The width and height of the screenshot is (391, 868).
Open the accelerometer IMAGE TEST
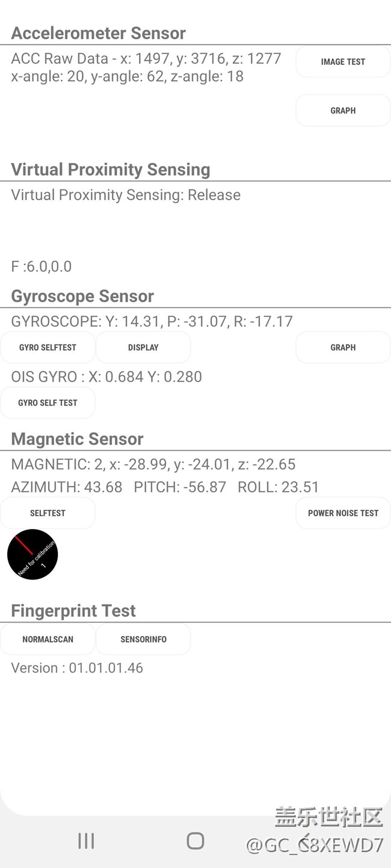[343, 62]
